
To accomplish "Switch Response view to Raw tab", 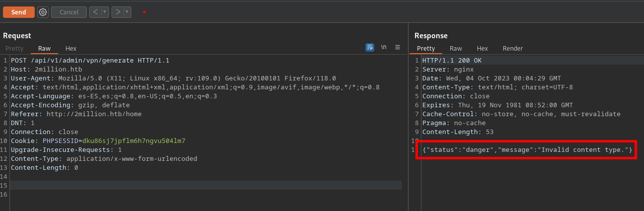I will (456, 49).
